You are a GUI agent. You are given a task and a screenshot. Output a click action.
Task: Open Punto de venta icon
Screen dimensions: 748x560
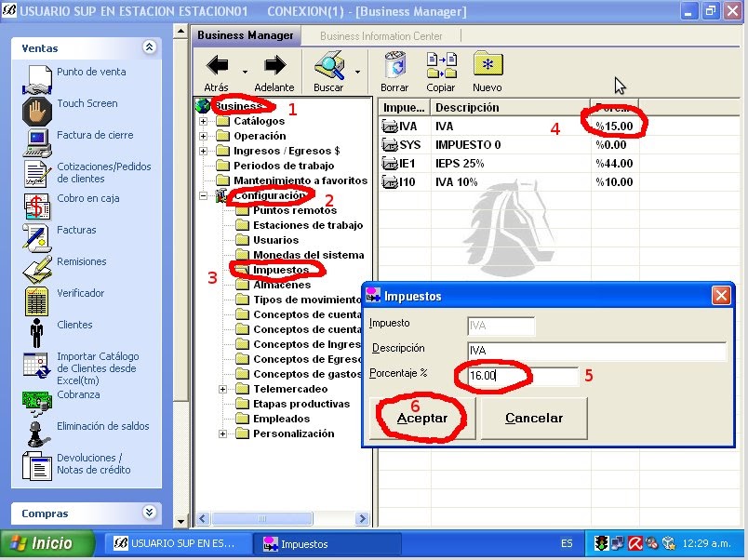36,80
